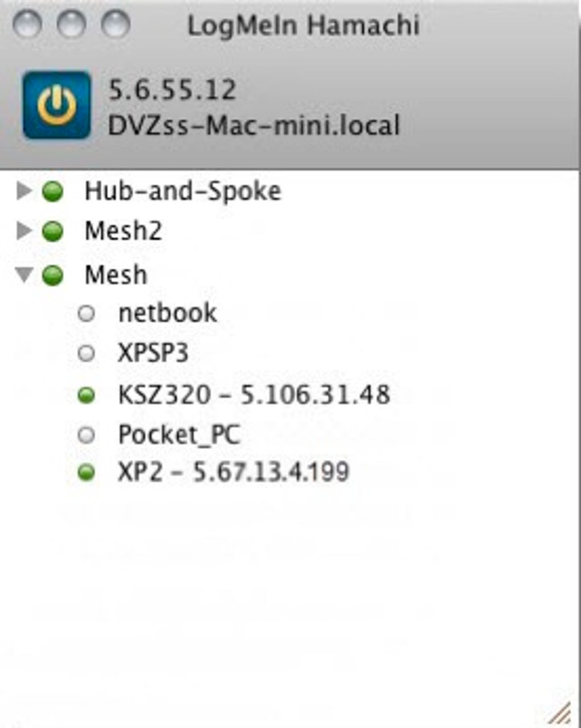Image resolution: width=581 pixels, height=728 pixels.
Task: Select the XPSP3 peer entry
Action: coord(153,353)
